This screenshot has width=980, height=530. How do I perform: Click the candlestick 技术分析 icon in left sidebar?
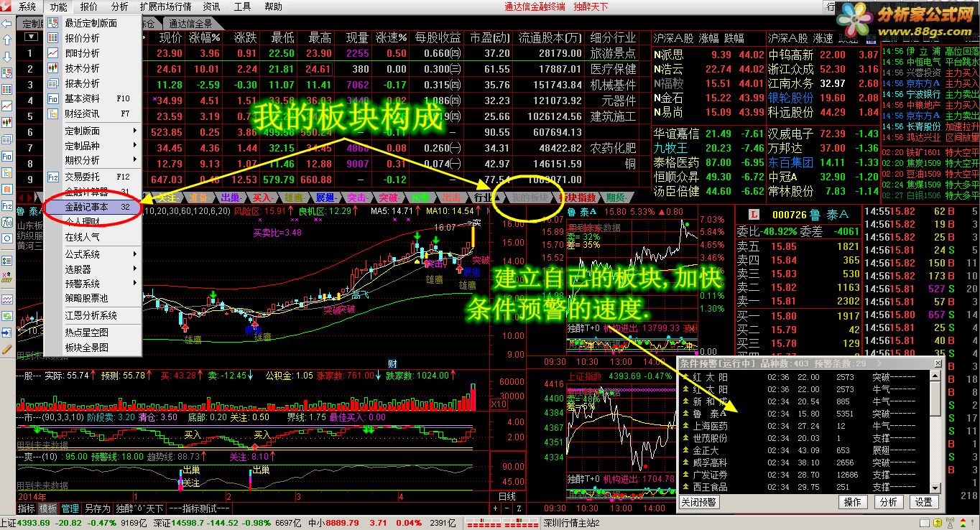click(6, 122)
